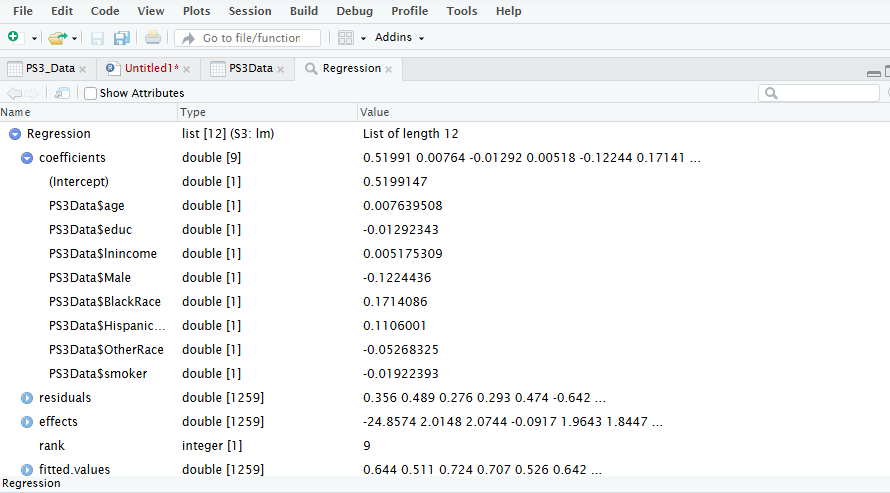Click the Print icon
This screenshot has width=890, height=493.
(153, 38)
